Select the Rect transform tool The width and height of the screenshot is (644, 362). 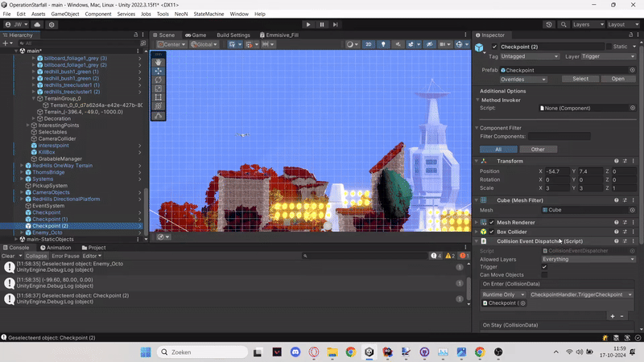[159, 97]
